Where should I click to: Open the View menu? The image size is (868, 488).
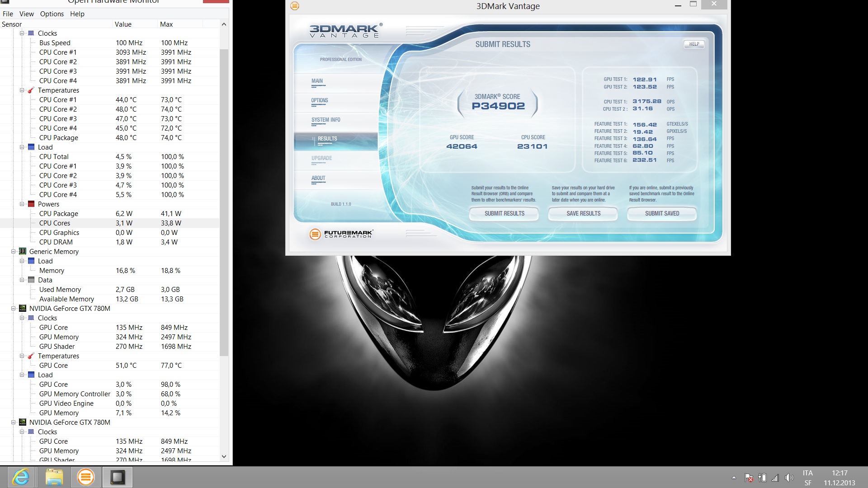coord(26,14)
